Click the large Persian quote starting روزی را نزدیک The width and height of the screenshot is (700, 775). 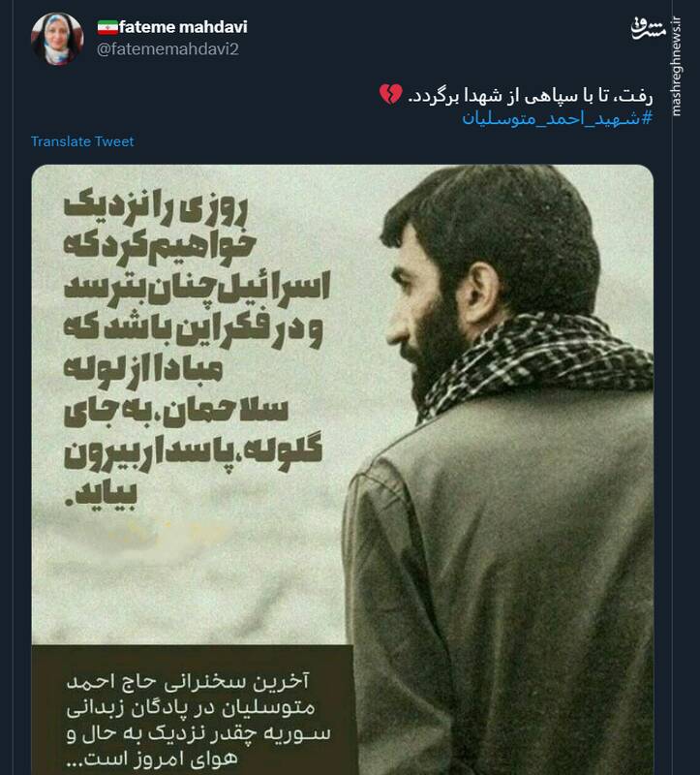(197, 349)
